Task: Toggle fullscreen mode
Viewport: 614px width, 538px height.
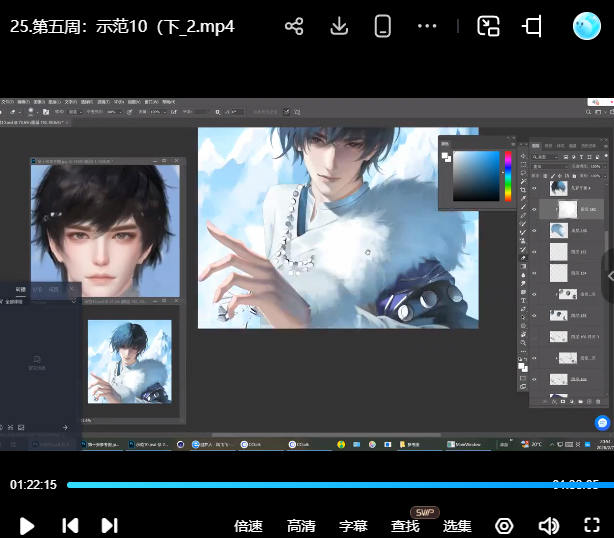Action: [x=591, y=525]
